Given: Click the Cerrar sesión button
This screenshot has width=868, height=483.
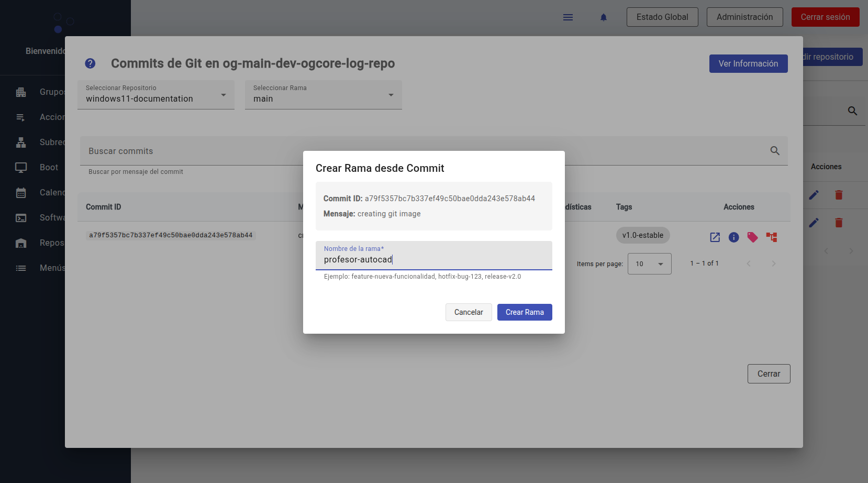Looking at the screenshot, I should 825,17.
